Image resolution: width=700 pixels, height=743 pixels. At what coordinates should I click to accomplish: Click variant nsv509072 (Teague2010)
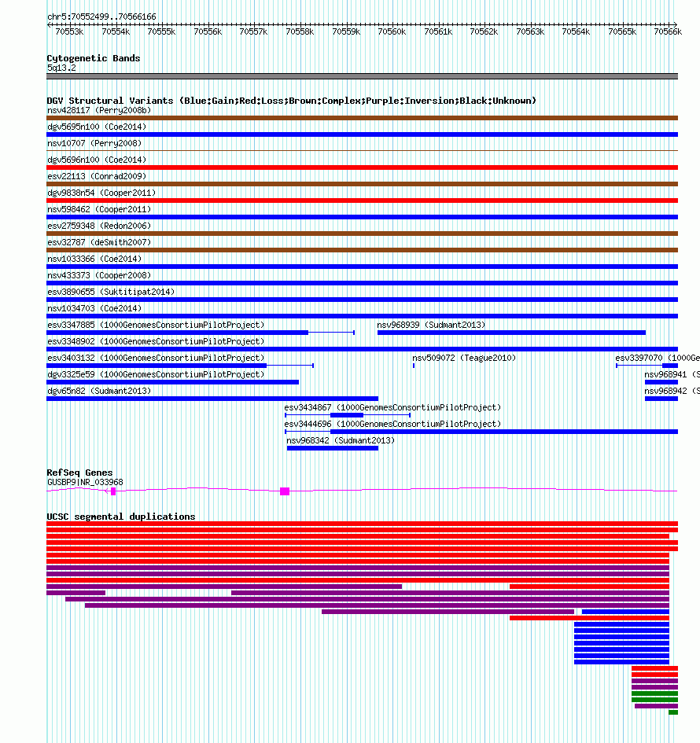point(464,359)
